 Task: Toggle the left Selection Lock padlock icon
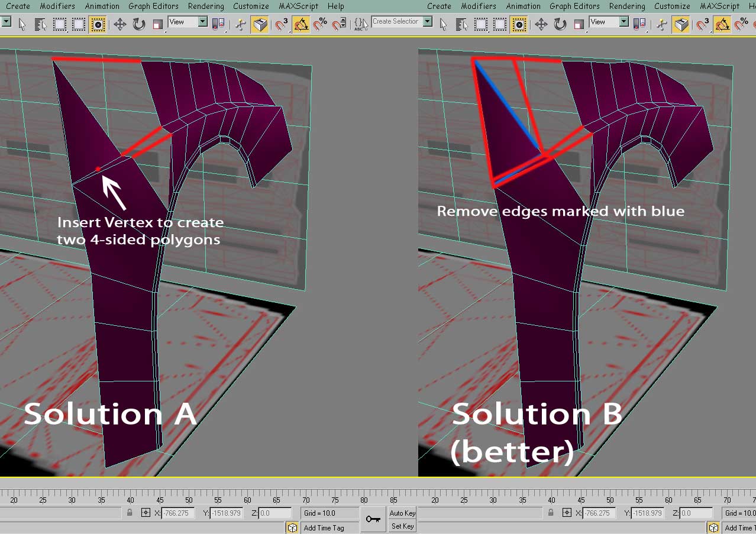coord(130,513)
